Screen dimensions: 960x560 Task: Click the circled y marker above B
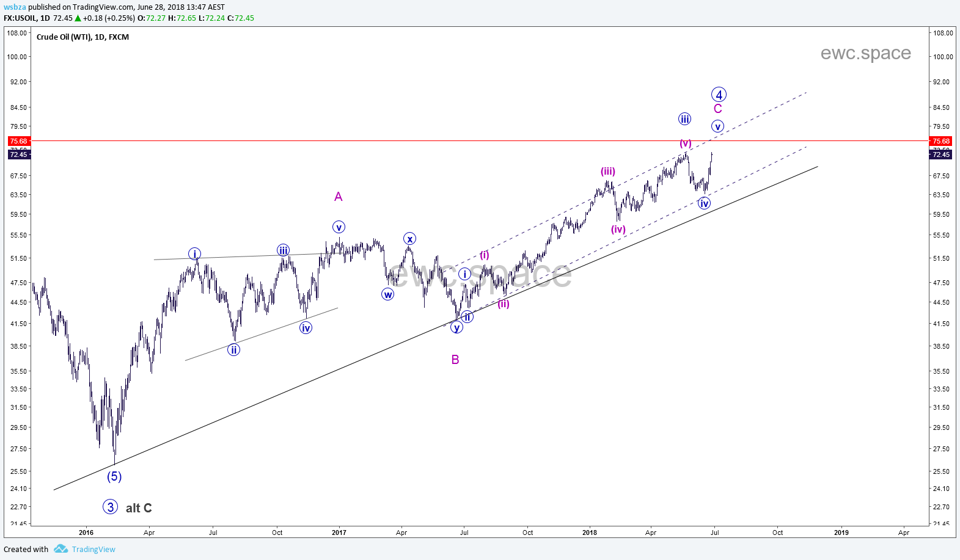click(x=456, y=327)
